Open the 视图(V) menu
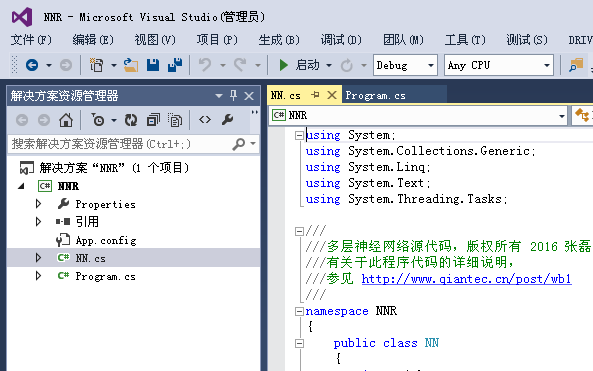This screenshot has width=593, height=371. click(155, 40)
